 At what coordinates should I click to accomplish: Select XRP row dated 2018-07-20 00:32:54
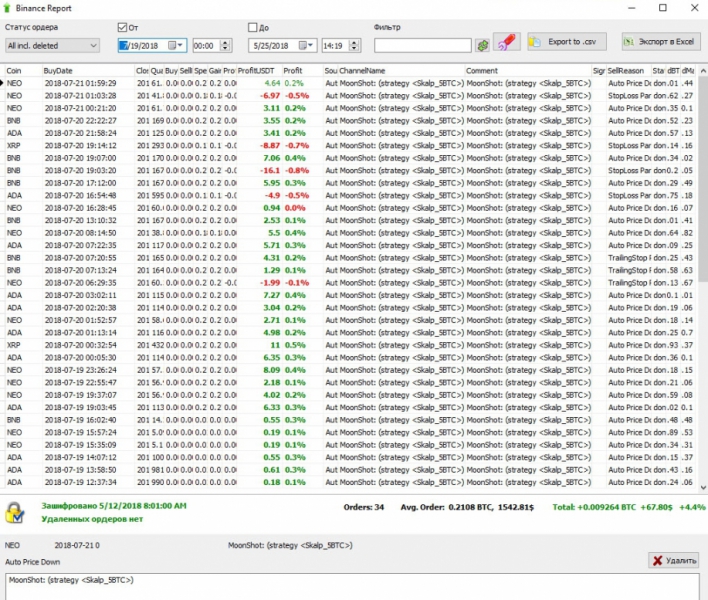[x=350, y=345]
